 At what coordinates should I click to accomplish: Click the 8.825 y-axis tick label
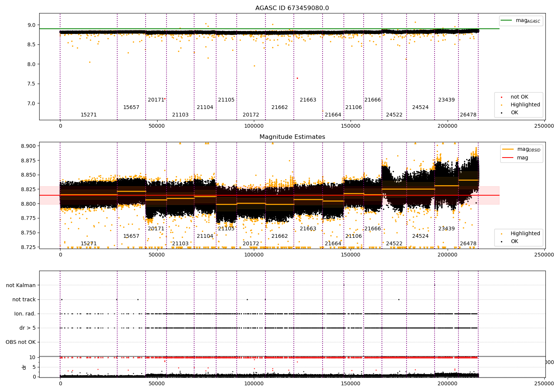[x=28, y=189]
